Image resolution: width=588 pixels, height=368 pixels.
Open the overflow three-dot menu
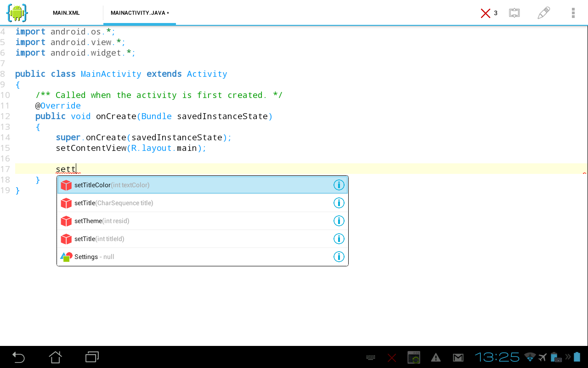click(573, 13)
